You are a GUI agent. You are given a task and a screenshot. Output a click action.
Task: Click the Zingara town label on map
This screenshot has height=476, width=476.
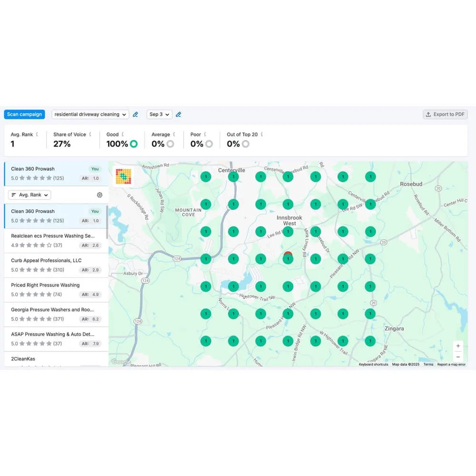[x=394, y=328]
